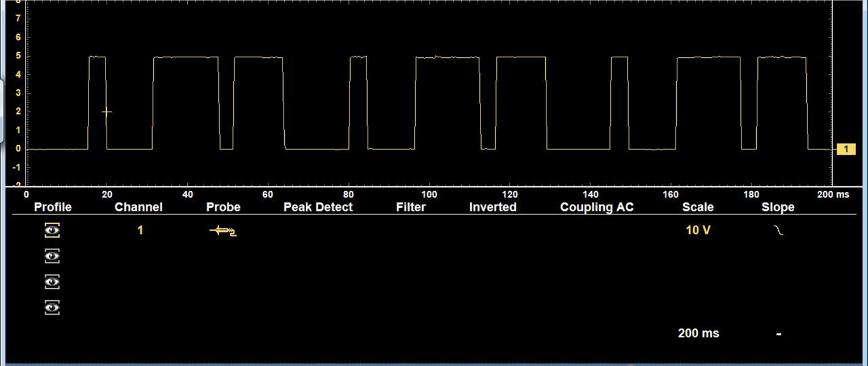
Task: Click the Filter column header
Action: (411, 207)
